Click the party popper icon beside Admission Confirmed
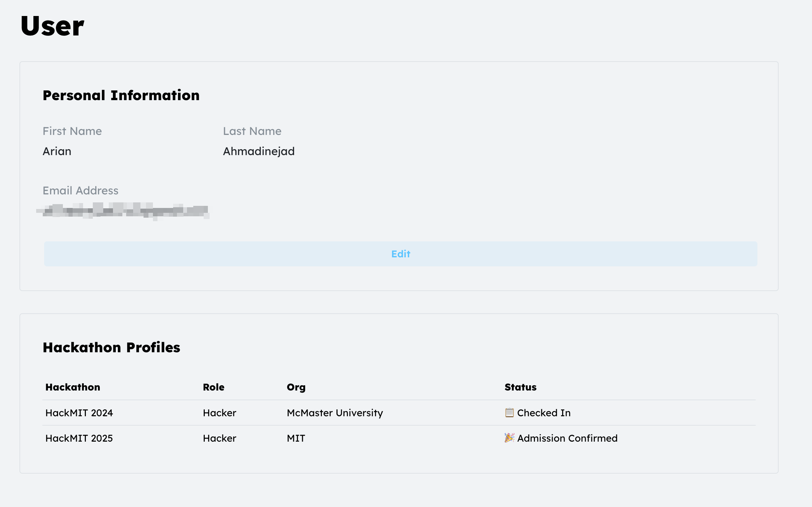812x507 pixels. [510, 438]
